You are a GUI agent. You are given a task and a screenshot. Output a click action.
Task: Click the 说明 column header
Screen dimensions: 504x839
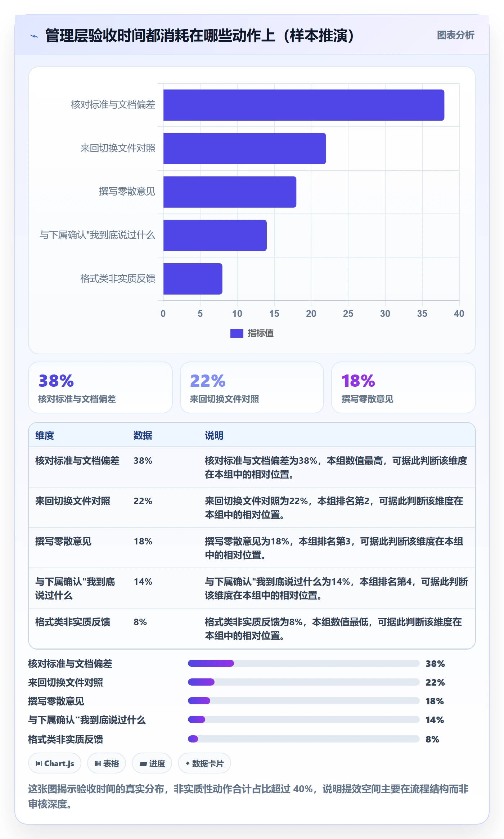(x=214, y=435)
